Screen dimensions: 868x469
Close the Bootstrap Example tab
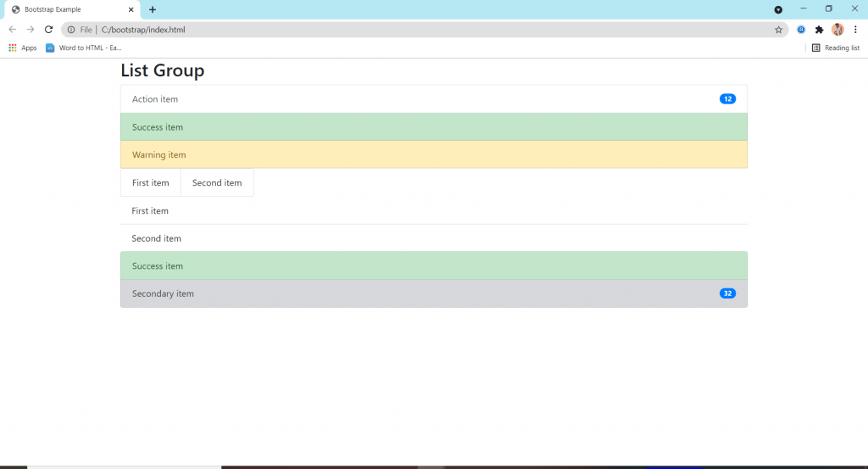[131, 9]
